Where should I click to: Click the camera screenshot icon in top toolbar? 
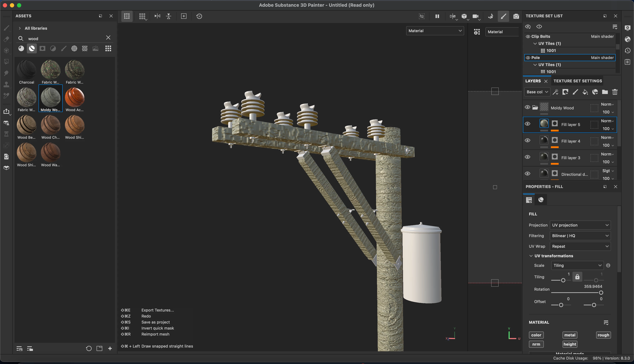click(x=516, y=16)
